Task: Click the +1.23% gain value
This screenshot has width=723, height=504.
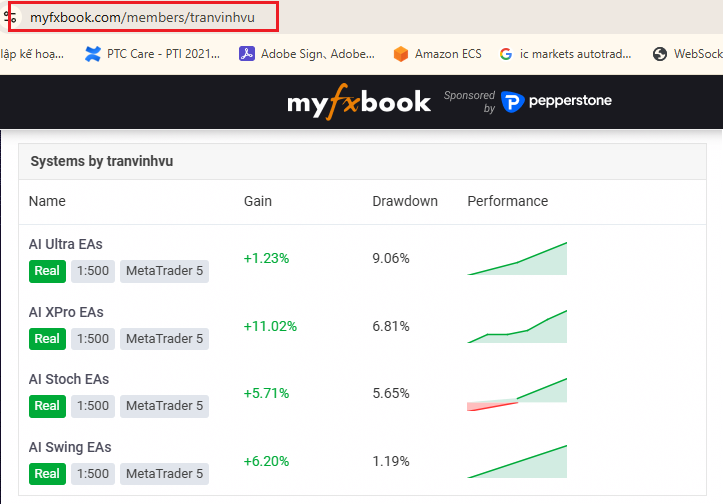Action: [266, 258]
